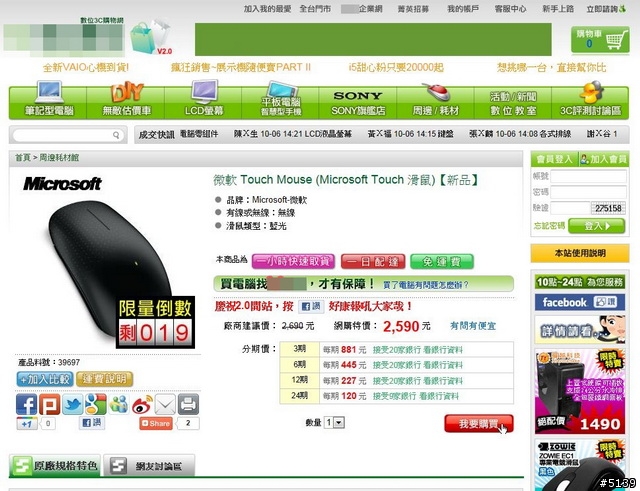Email this product page icon
The width and height of the screenshot is (640, 491).
pyautogui.click(x=165, y=404)
